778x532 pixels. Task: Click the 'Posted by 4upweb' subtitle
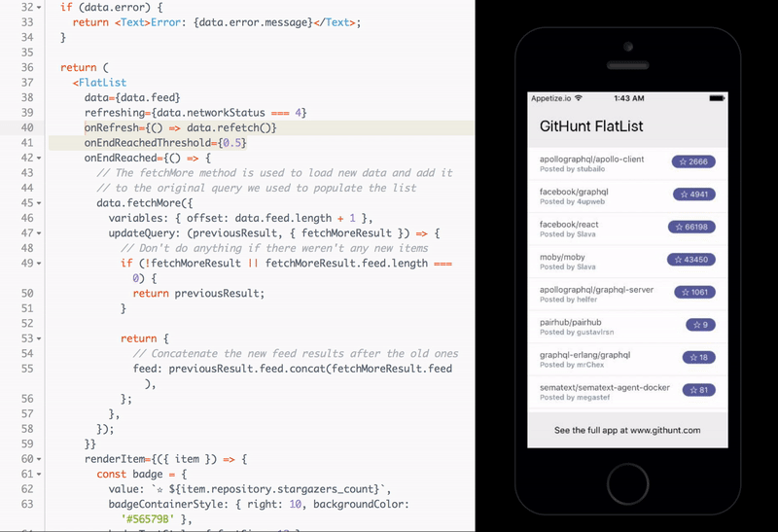click(572, 201)
